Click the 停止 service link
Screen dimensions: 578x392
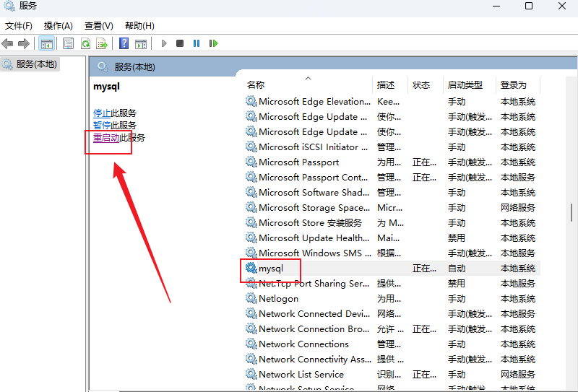coord(102,113)
